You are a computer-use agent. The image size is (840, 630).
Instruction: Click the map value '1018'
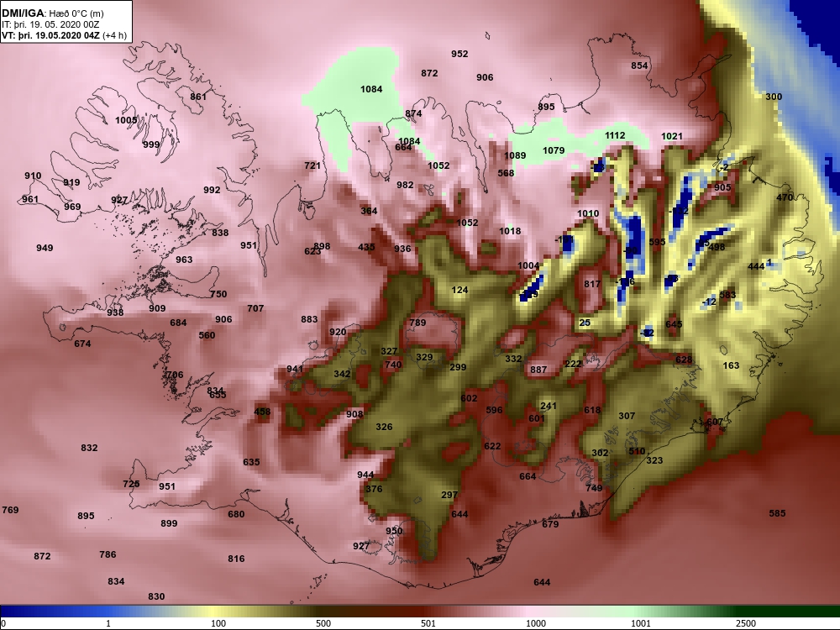click(x=510, y=232)
